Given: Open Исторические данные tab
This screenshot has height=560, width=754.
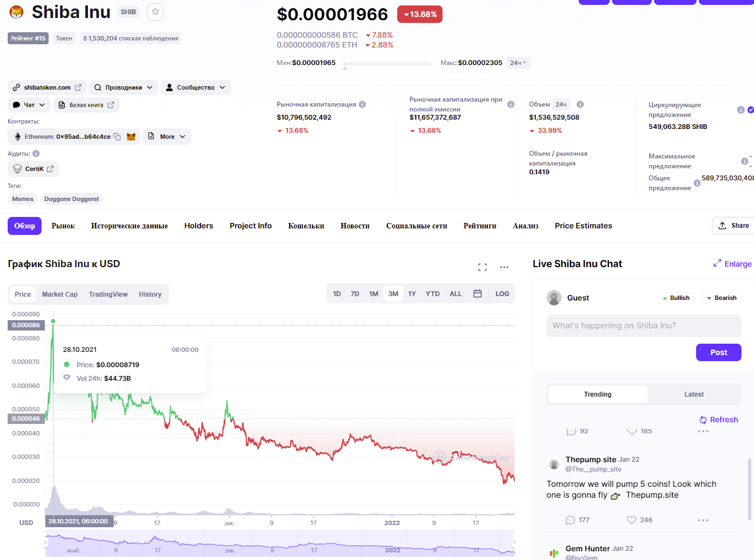Looking at the screenshot, I should click(129, 226).
